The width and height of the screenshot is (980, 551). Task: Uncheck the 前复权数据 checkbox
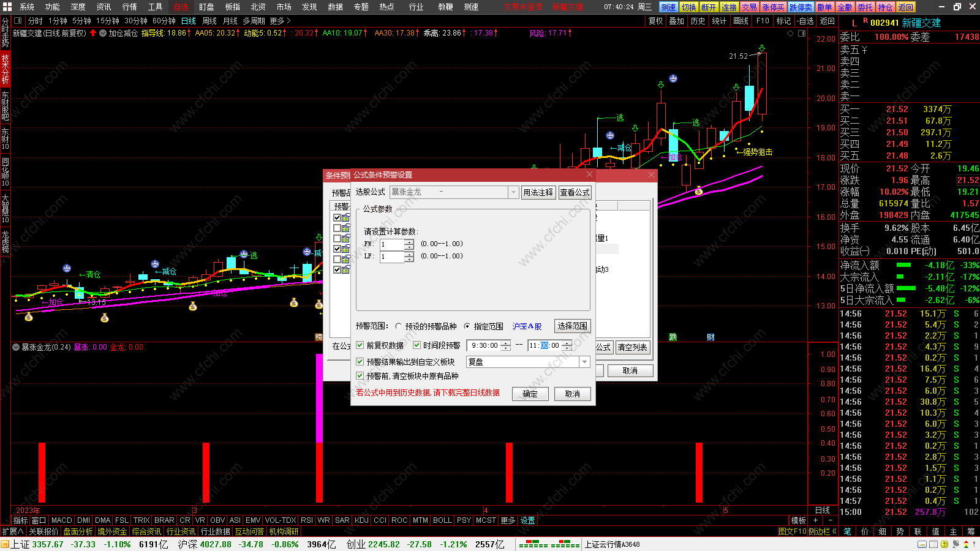pos(360,345)
